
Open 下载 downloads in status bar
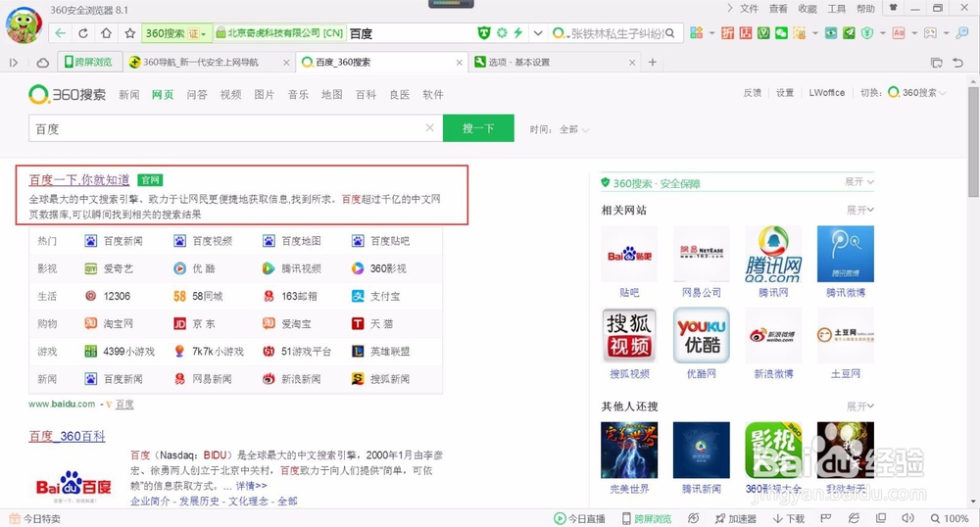[x=789, y=518]
